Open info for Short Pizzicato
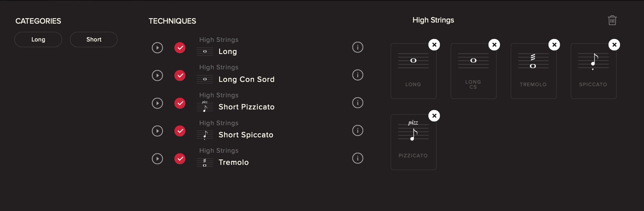644x211 pixels. click(357, 103)
